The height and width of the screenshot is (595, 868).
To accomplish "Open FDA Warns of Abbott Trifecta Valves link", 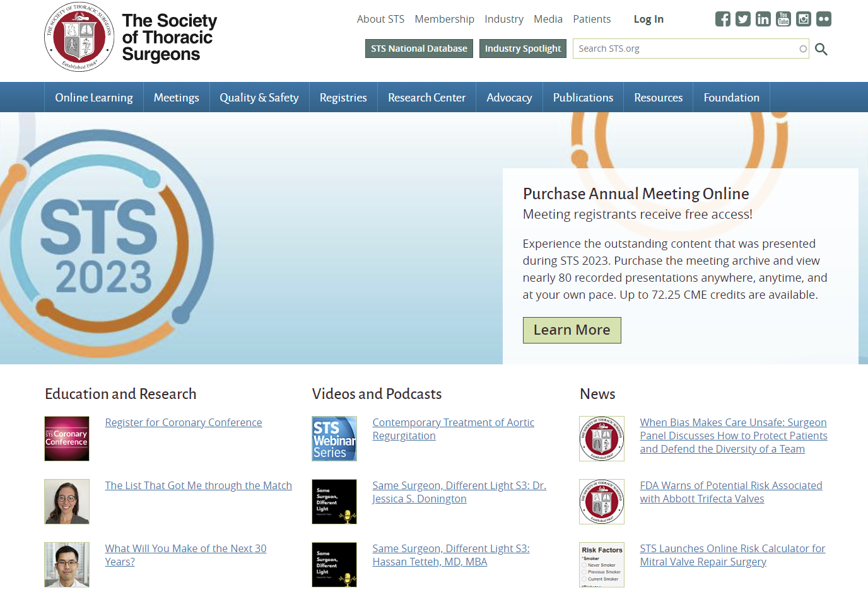I will click(x=731, y=492).
